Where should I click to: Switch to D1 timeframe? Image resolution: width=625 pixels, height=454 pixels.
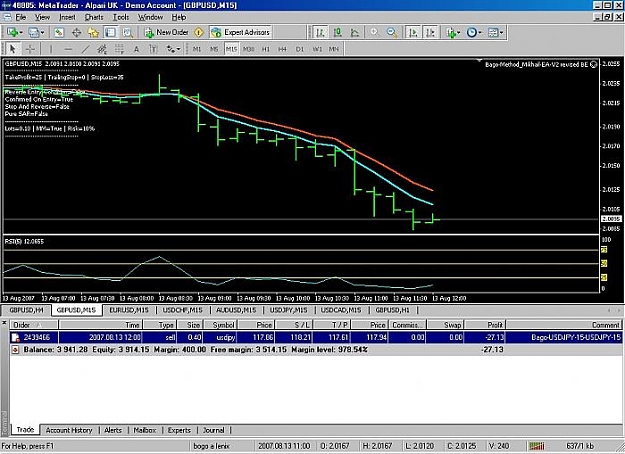(300, 49)
